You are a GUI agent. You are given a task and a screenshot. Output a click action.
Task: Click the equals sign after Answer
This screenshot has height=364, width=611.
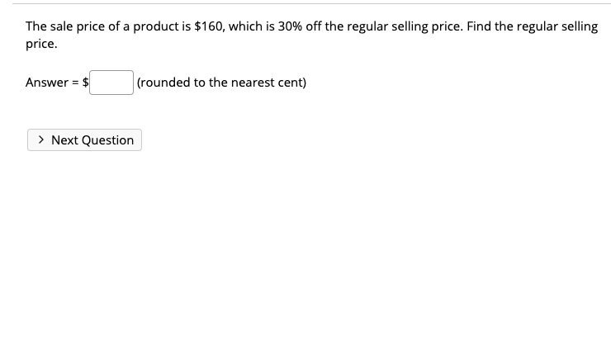[73, 83]
